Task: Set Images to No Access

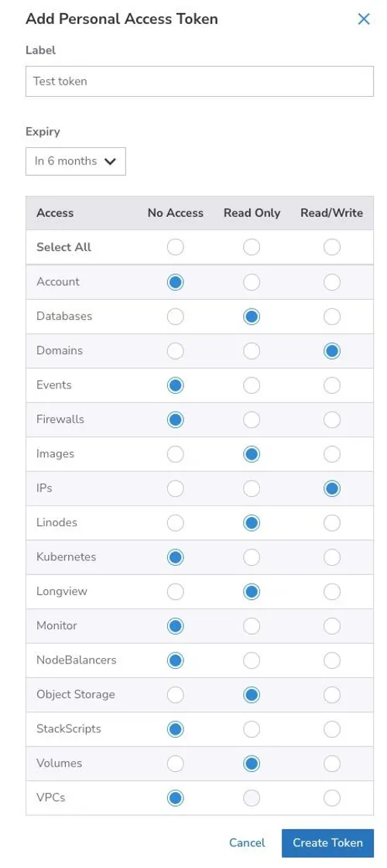Action: coord(175,454)
